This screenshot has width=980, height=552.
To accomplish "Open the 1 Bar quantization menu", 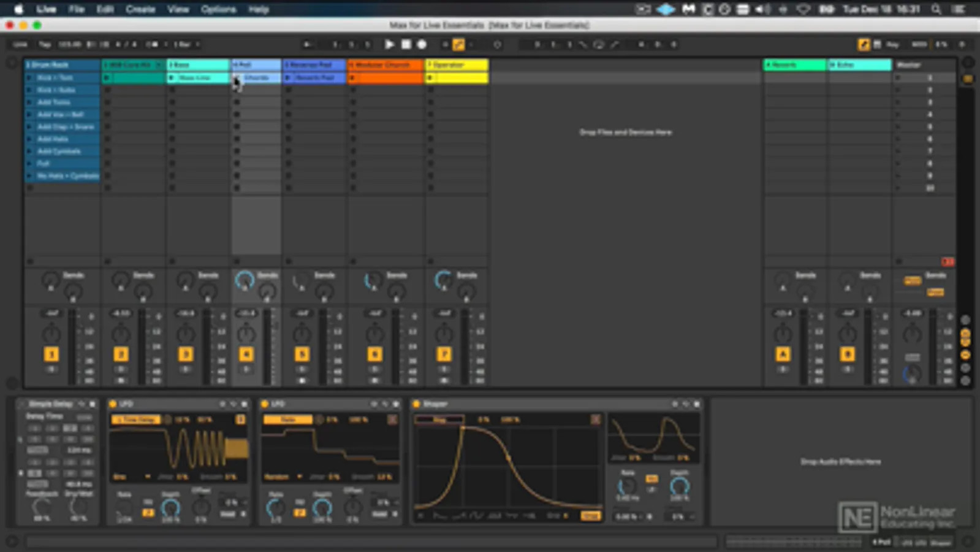I will pos(186,44).
